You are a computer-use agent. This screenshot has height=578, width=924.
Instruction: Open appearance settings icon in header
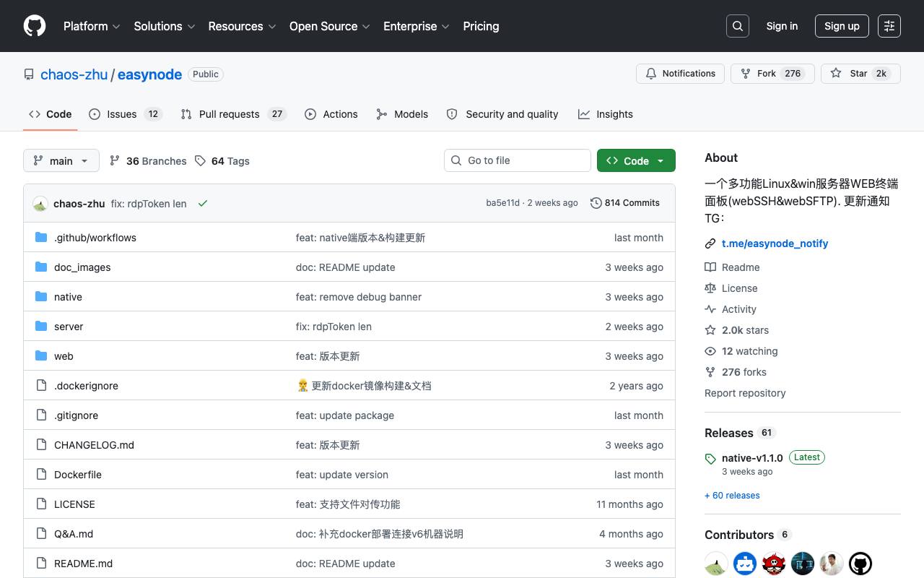coord(889,26)
